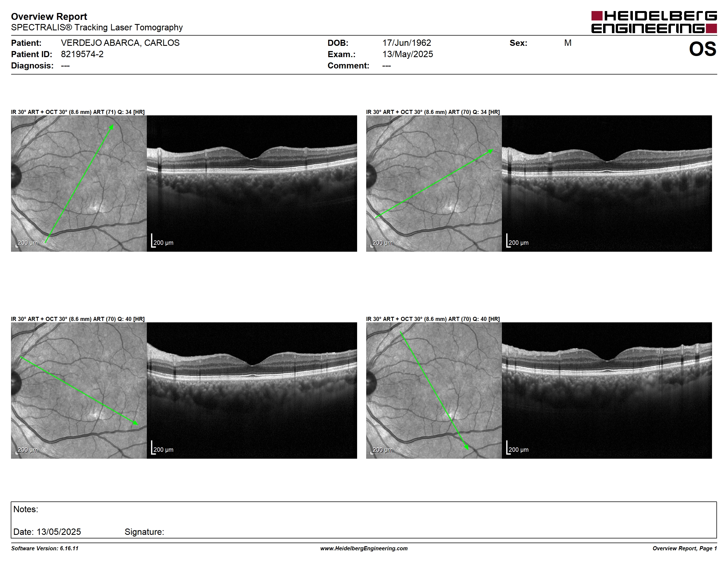Open the top-right infrared fundus image
Screen dimensions: 728x563
tap(434, 184)
